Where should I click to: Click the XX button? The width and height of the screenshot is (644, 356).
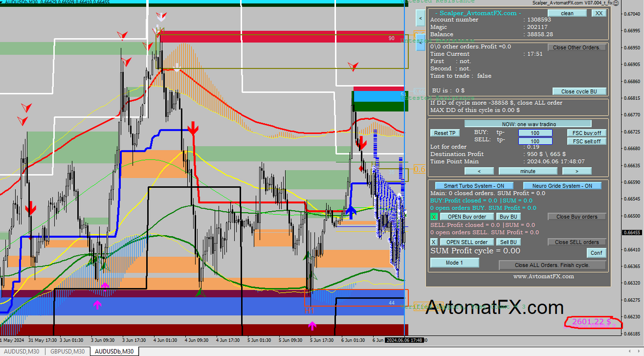(599, 13)
